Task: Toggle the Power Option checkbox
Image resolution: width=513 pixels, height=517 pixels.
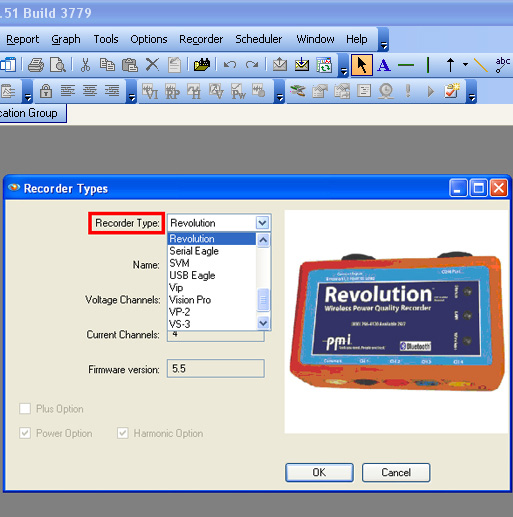Action: coord(25,433)
